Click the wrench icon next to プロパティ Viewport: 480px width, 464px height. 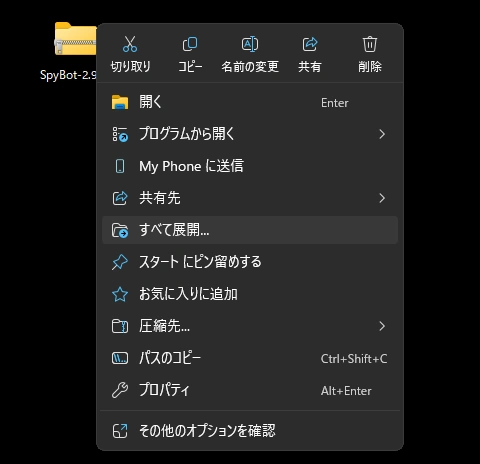(x=120, y=390)
